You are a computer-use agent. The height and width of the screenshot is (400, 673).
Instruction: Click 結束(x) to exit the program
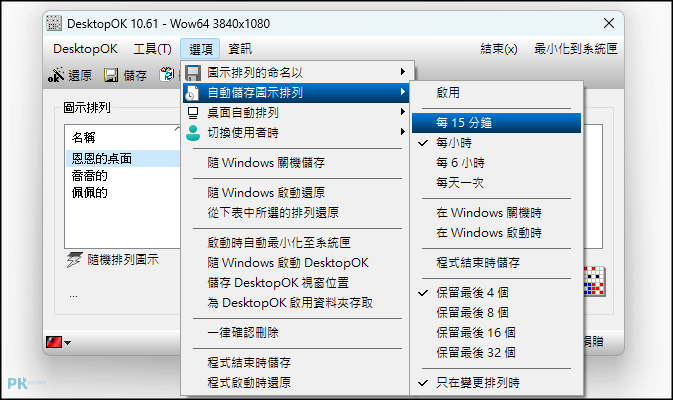(499, 49)
